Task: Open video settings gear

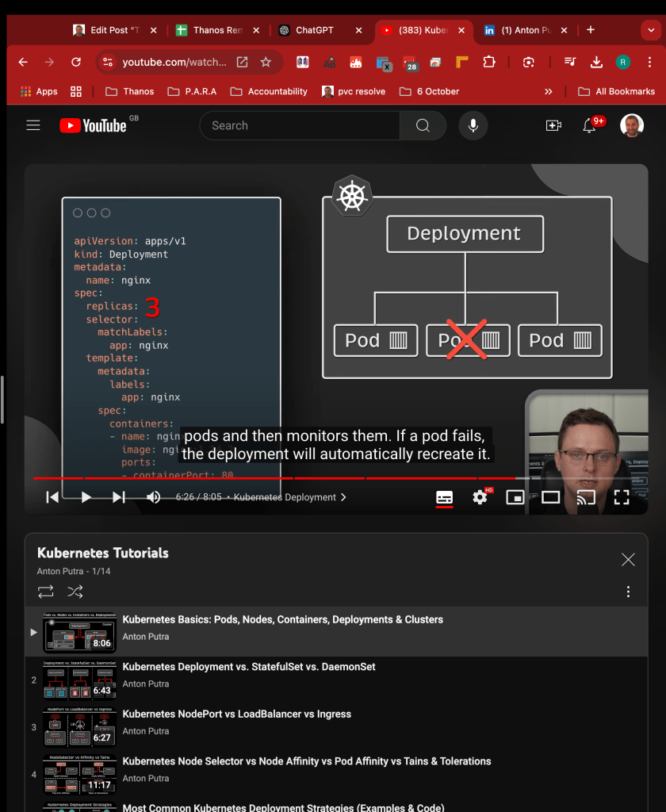Action: point(480,497)
